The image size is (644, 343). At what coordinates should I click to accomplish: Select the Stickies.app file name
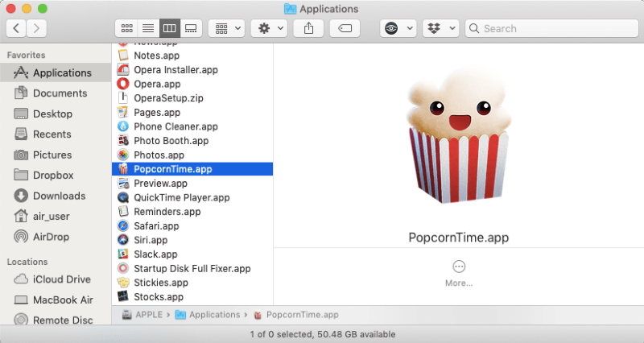[x=161, y=283]
